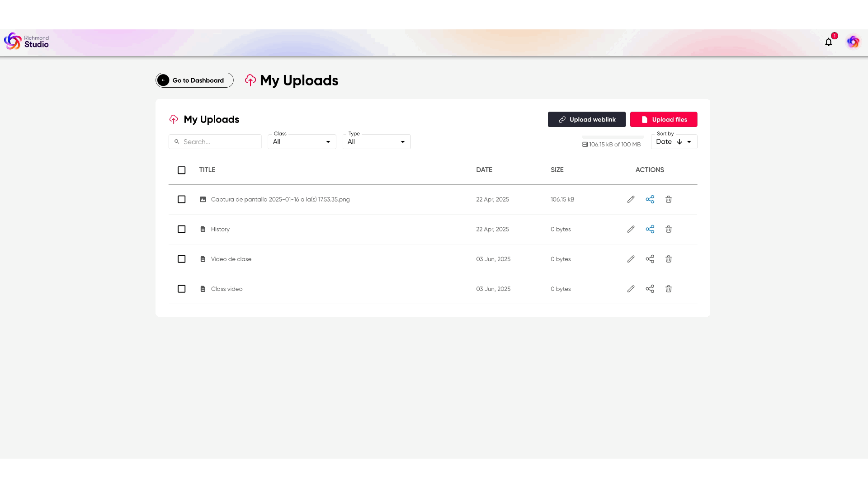This screenshot has width=868, height=488.
Task: Tick the Video de clase checkbox
Action: tap(181, 259)
